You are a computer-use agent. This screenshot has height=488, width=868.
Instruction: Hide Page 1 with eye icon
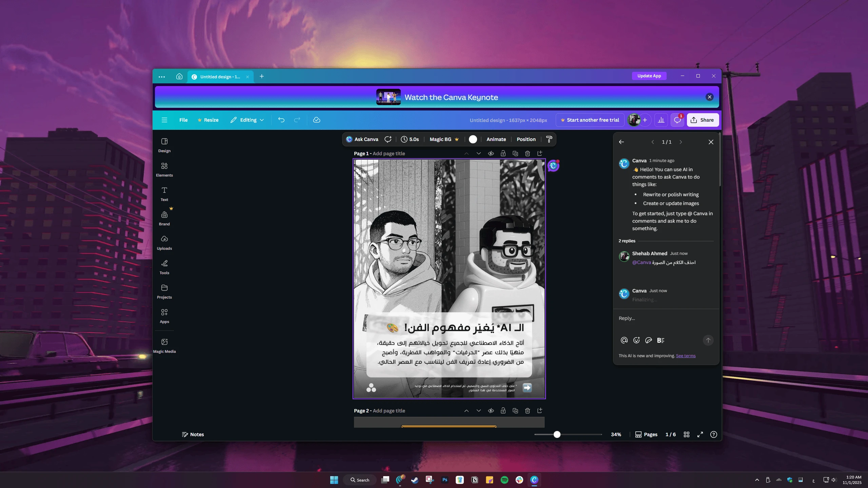491,154
